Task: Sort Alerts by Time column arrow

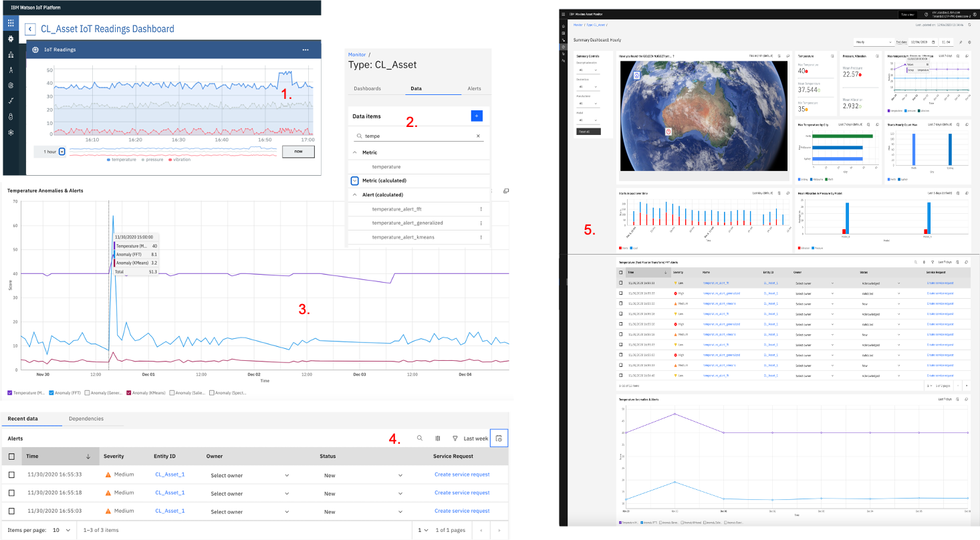Action: point(88,456)
